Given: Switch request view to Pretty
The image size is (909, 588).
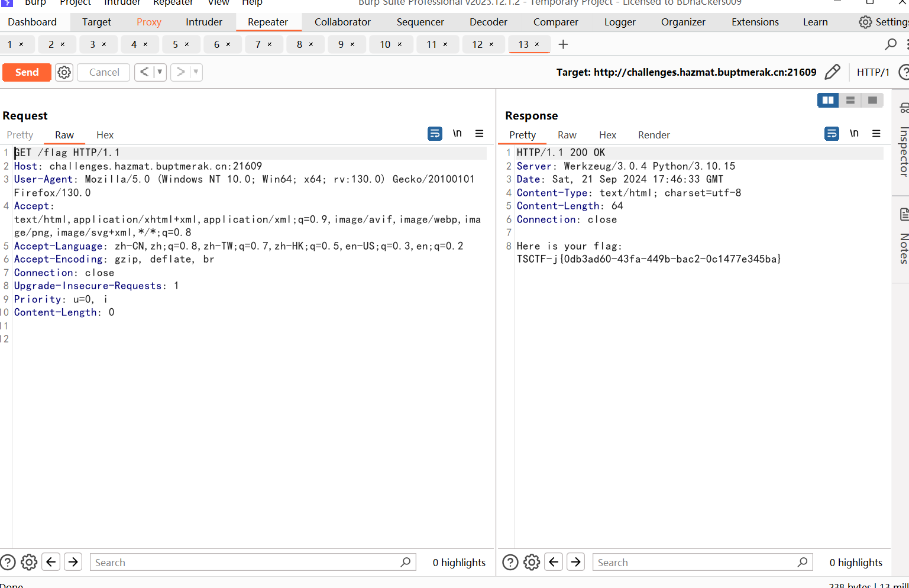Looking at the screenshot, I should (x=20, y=135).
